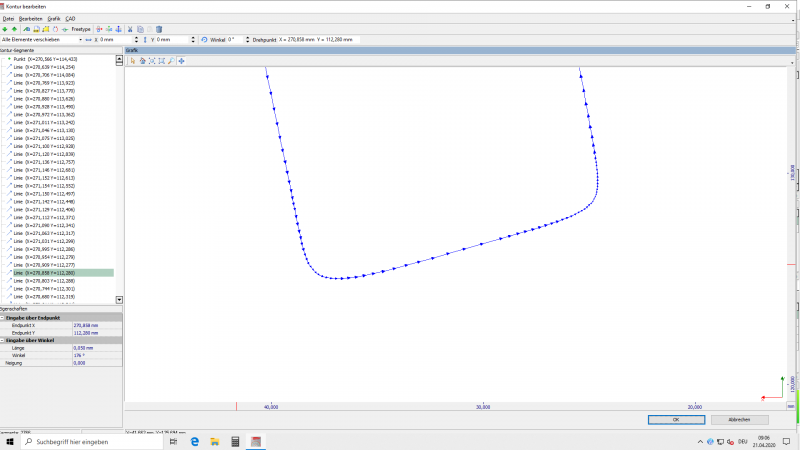Image resolution: width=800 pixels, height=450 pixels.
Task: Open the Grafik menu
Action: click(54, 18)
